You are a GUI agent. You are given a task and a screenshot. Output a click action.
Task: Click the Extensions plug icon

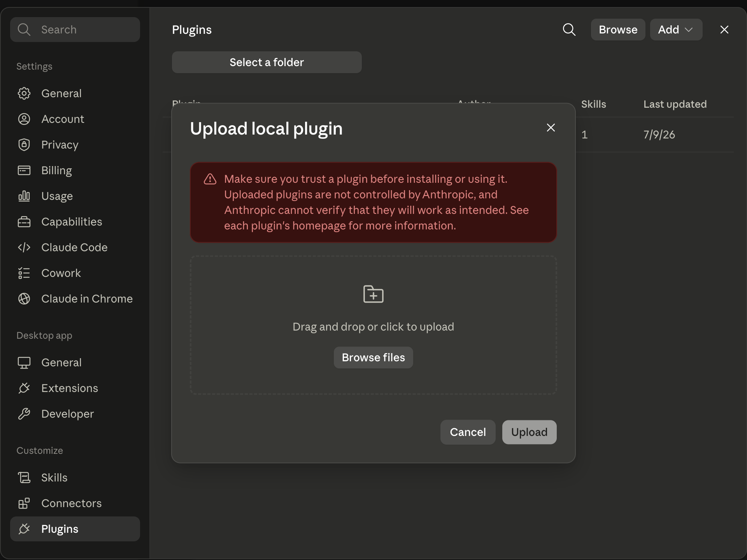24,388
